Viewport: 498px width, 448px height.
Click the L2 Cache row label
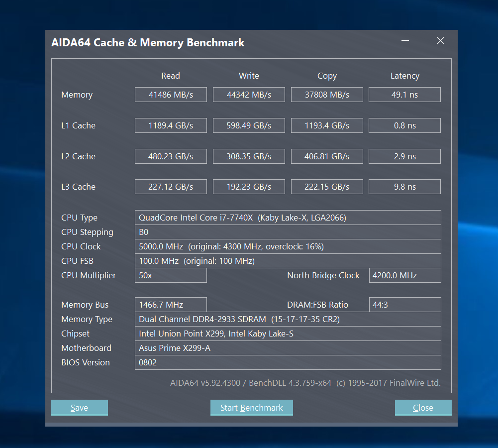(78, 156)
